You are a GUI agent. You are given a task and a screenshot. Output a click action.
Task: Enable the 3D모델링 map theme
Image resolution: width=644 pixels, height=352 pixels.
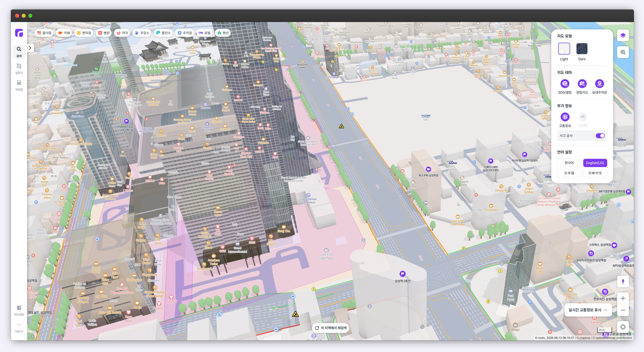(x=565, y=83)
